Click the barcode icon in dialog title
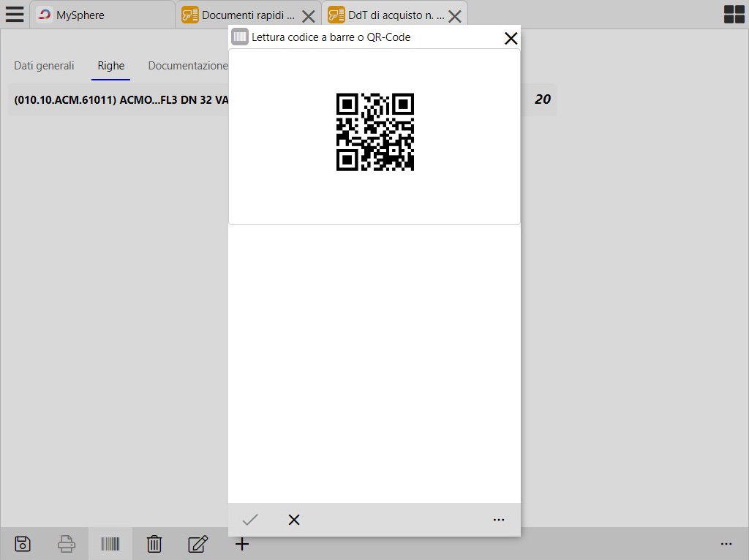This screenshot has height=560, width=749. pos(240,37)
